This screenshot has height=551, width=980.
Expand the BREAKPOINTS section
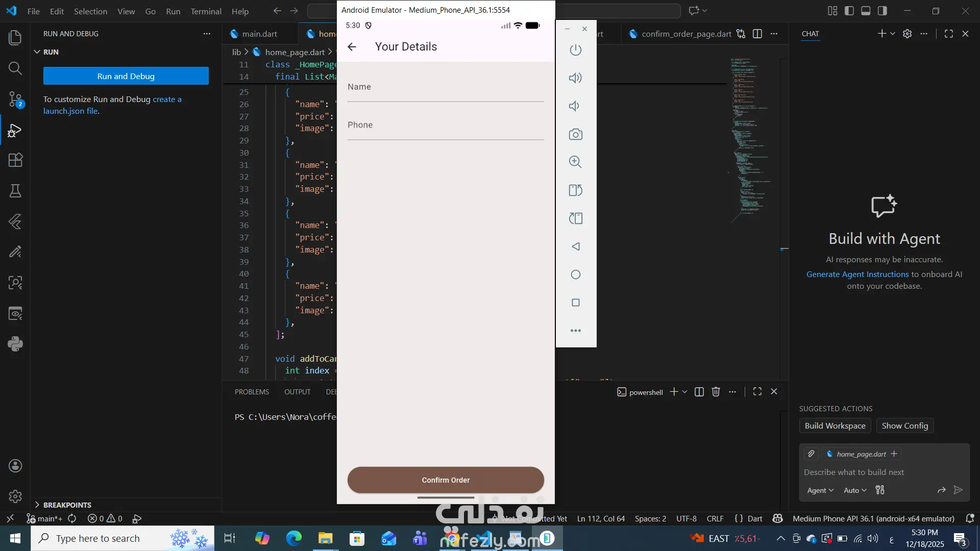coord(67,505)
